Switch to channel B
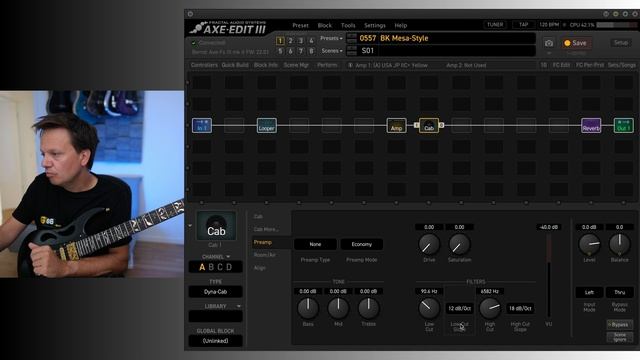This screenshot has width=640, height=360. [211, 267]
